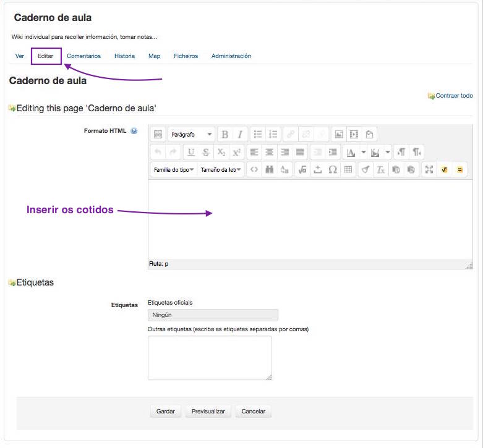The image size is (483, 448).
Task: Open the Tamaño da letra size dropdown
Action: (221, 170)
